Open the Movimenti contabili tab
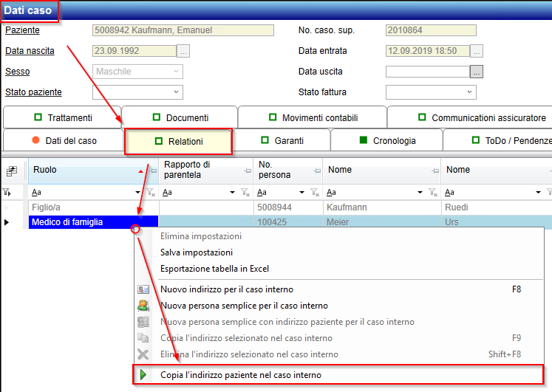 313,117
